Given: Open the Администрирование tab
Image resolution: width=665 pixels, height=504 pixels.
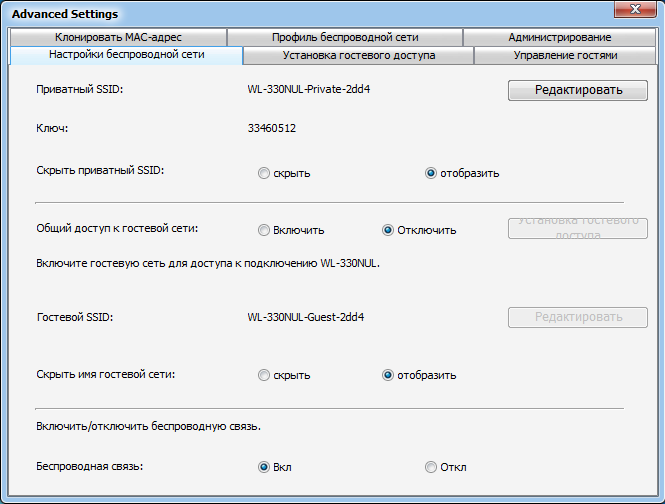Looking at the screenshot, I should (559, 38).
